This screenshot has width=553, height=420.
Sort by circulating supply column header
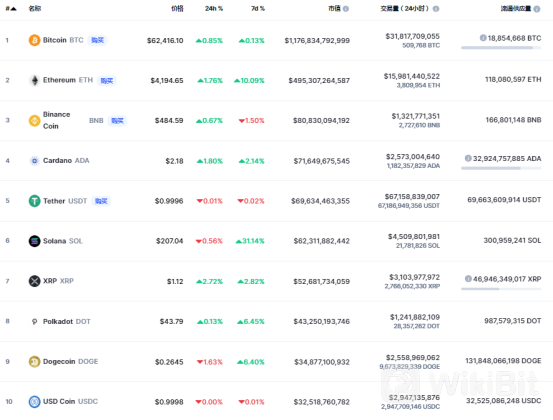click(x=516, y=8)
